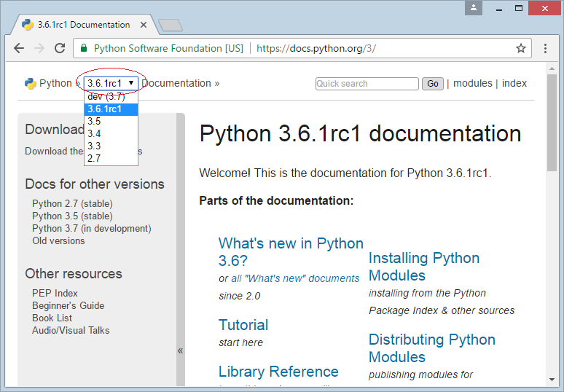Focus the Quick search input field
The width and height of the screenshot is (564, 392).
pyautogui.click(x=367, y=84)
